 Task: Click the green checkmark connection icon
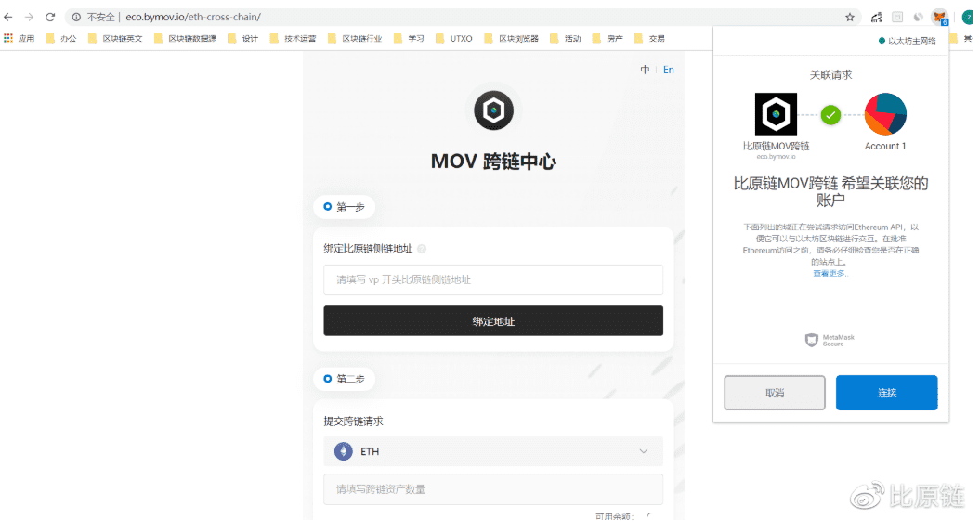(830, 115)
